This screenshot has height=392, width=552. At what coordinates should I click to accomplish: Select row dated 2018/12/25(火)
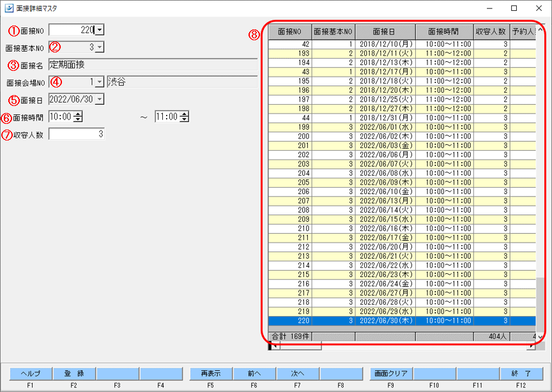click(x=402, y=99)
